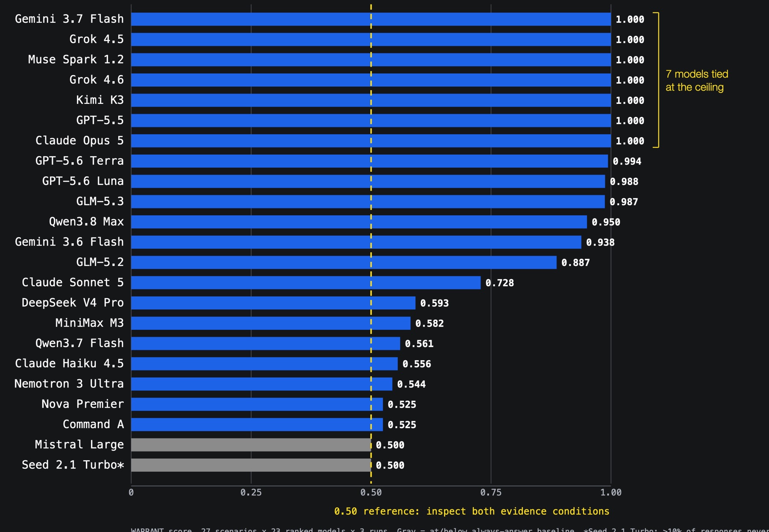Click the 0.561 score value
The image size is (769, 532).
pos(419,344)
